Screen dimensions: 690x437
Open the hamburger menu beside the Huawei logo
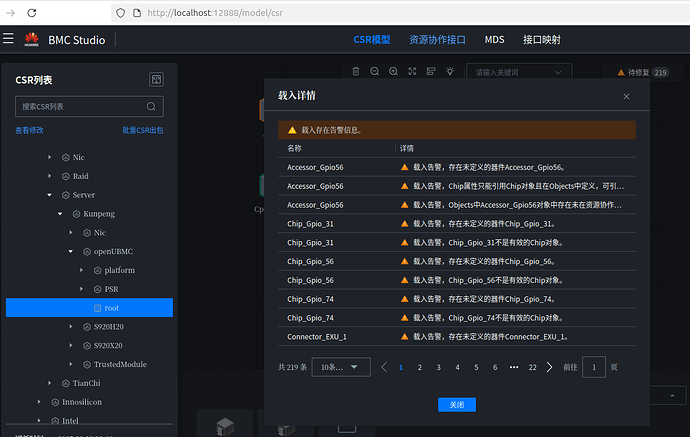click(9, 39)
